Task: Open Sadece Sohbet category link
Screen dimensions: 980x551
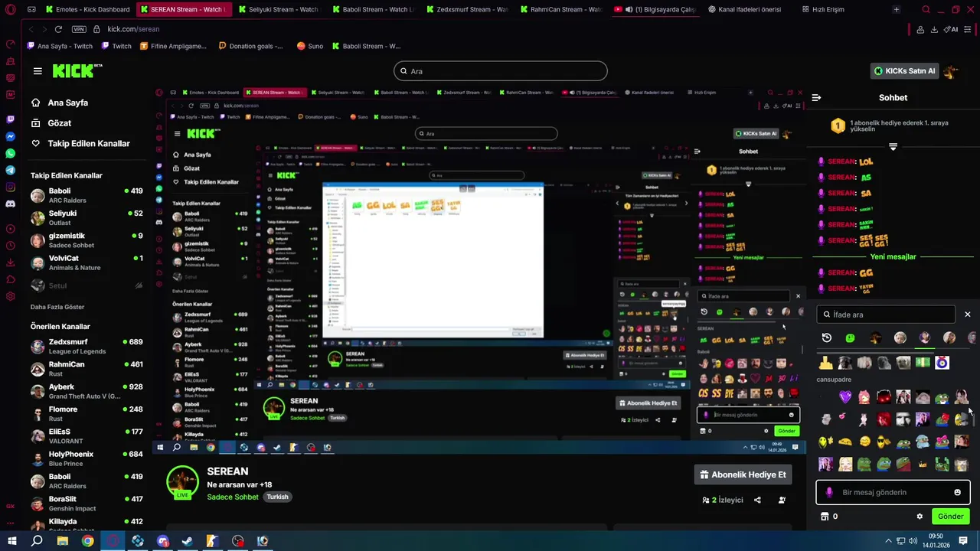Action: click(x=233, y=497)
